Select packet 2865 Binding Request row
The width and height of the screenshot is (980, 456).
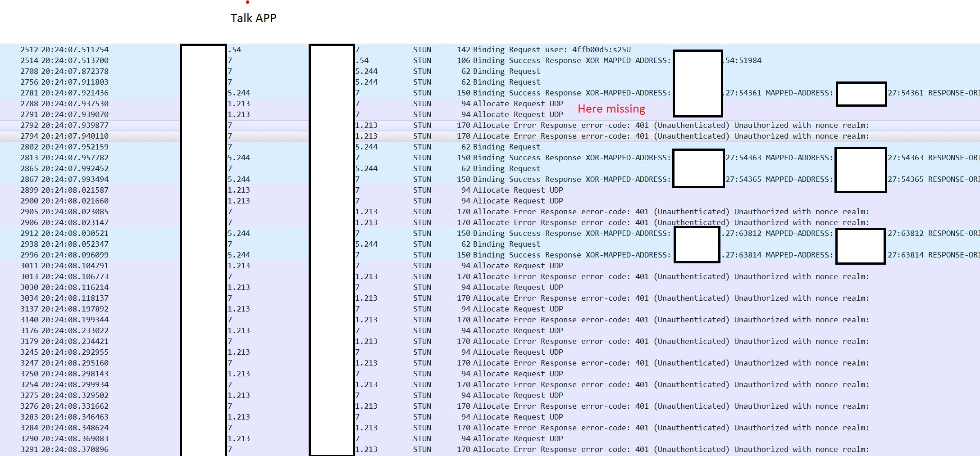click(x=490, y=168)
